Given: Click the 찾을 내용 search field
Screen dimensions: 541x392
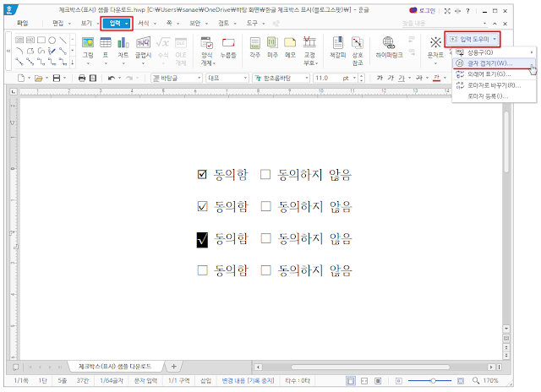Looking at the screenshot, I should 444,24.
